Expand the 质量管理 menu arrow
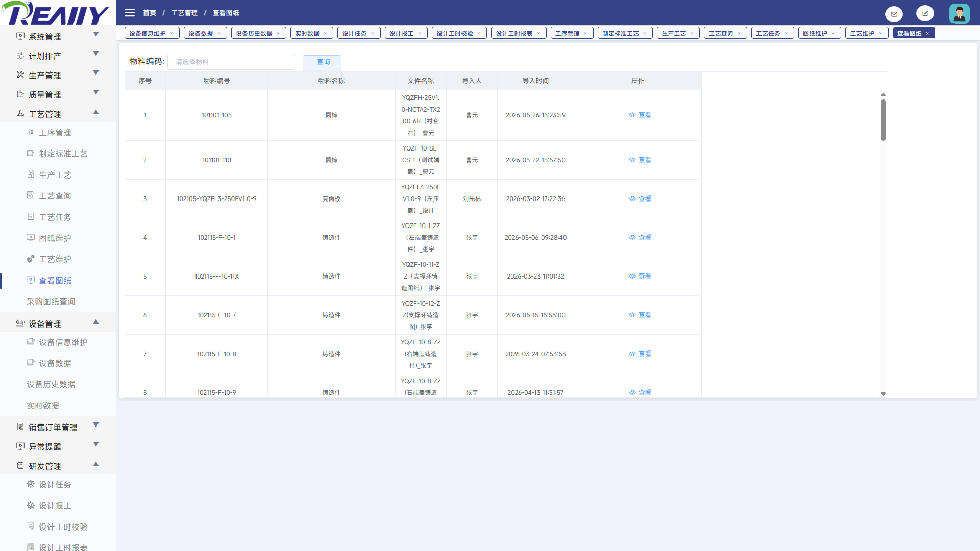Viewport: 980px width, 551px height. coord(96,92)
